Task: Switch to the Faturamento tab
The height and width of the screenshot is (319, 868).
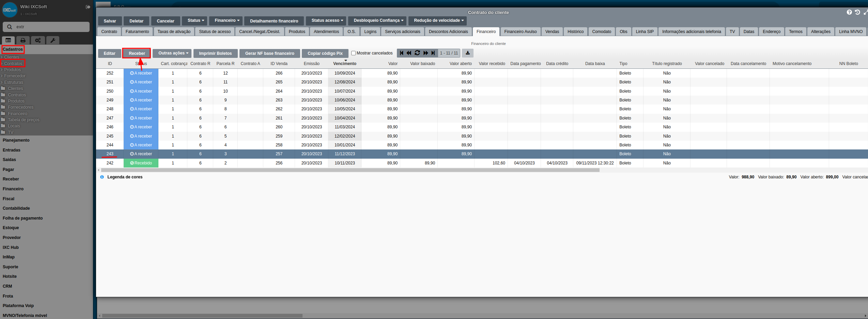Action: 137,32
